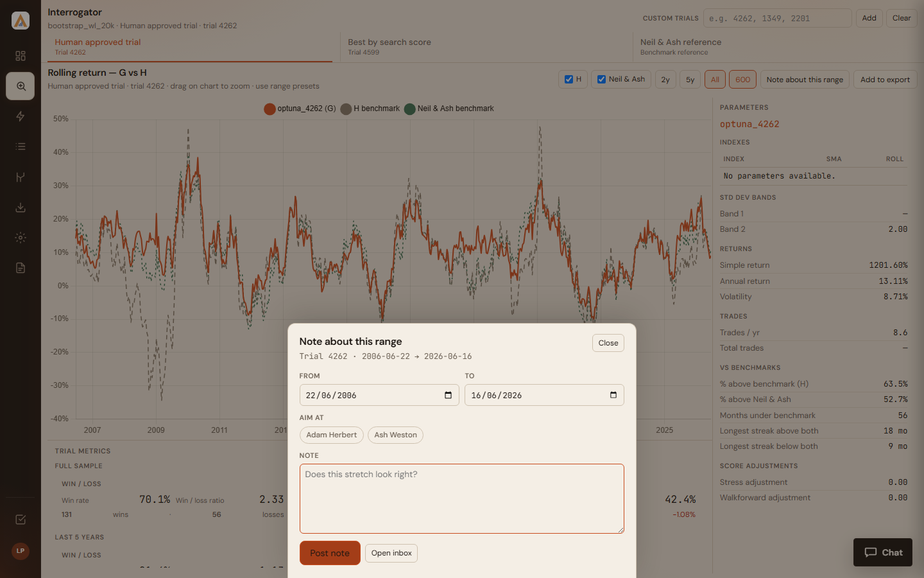Open the document sidebar icon
Viewport: 924px width, 578px height.
[x=21, y=268]
